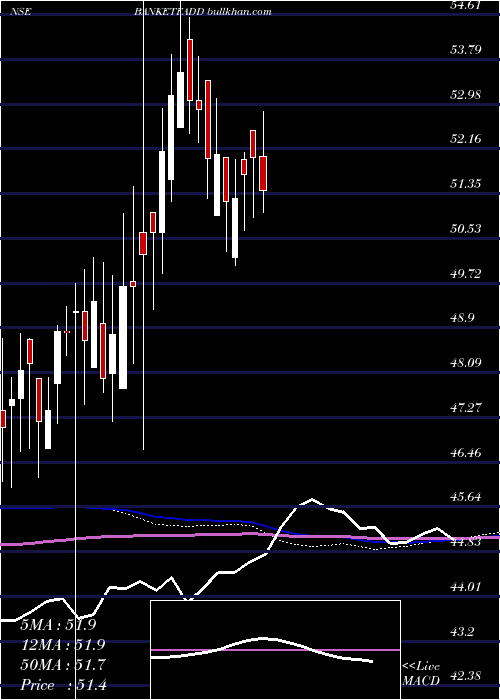The width and height of the screenshot is (500, 700).
Task: Click the NSE exchange label
Action: click(22, 12)
